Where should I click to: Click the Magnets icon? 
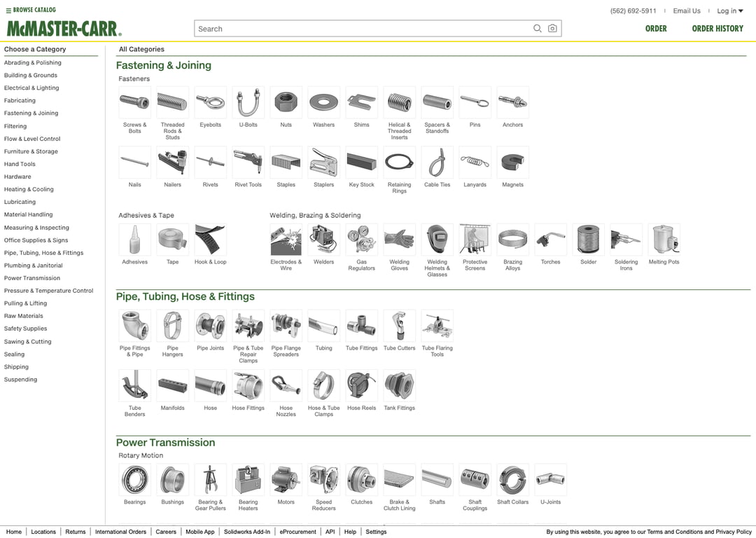pos(512,162)
